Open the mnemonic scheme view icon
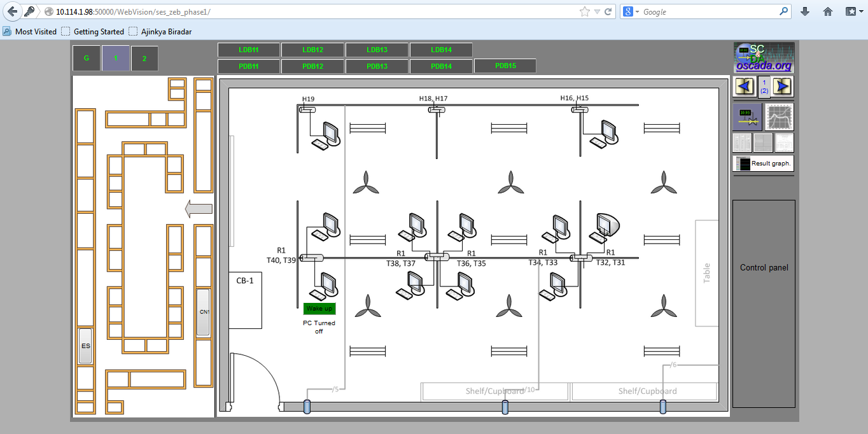Image resolution: width=868 pixels, height=434 pixels. (747, 117)
